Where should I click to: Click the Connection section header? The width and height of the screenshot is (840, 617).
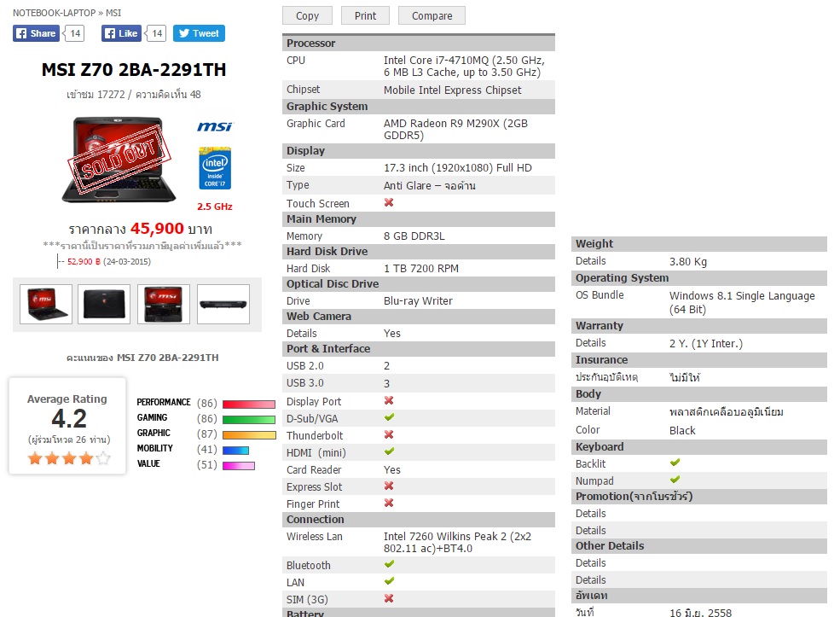[419, 520]
